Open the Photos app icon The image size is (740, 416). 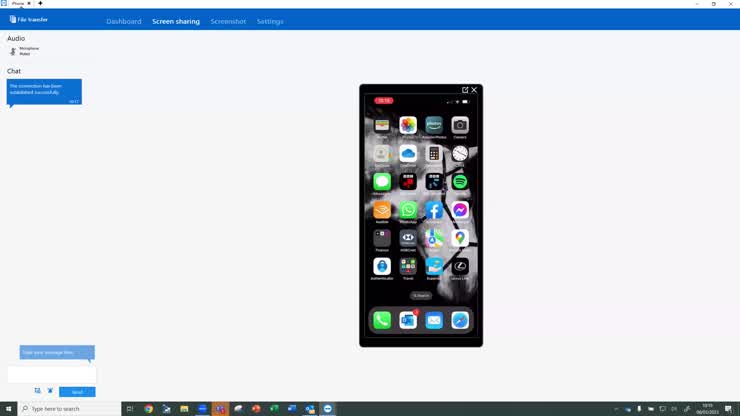(408, 125)
